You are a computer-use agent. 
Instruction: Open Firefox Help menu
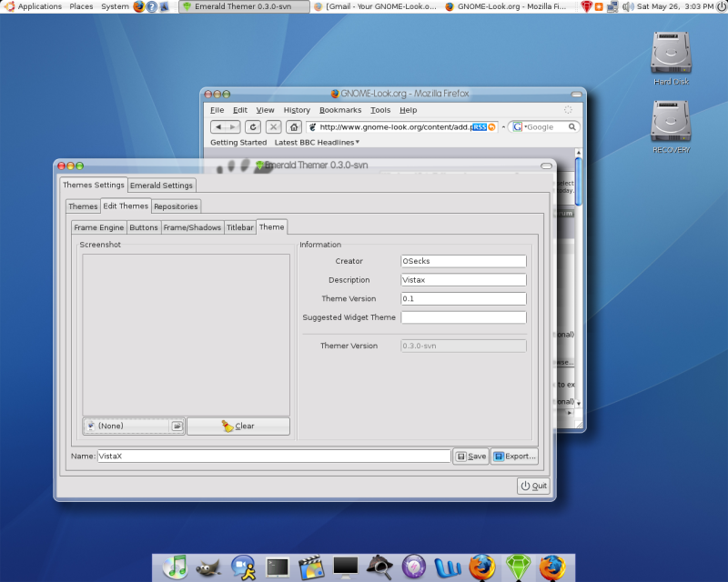coord(408,110)
